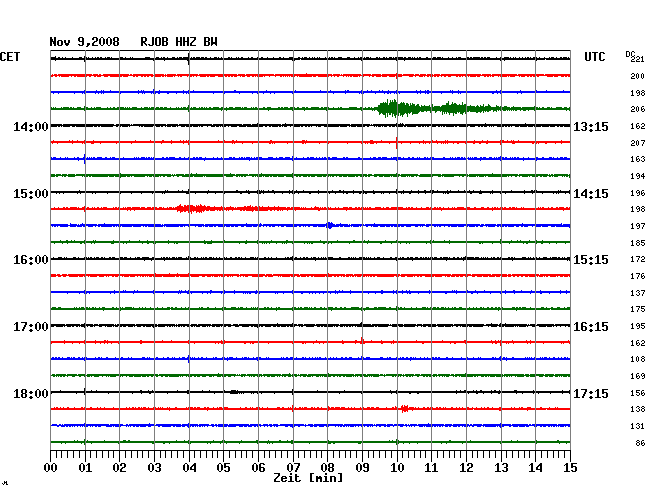The height and width of the screenshot is (494, 650).
Task: Click the DC value "196"
Action: pyautogui.click(x=638, y=194)
